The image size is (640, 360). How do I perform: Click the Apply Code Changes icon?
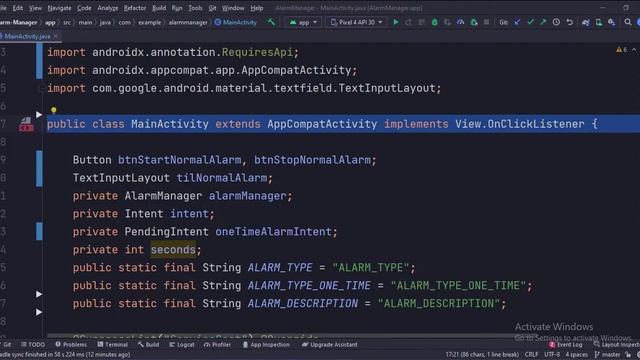422,22
